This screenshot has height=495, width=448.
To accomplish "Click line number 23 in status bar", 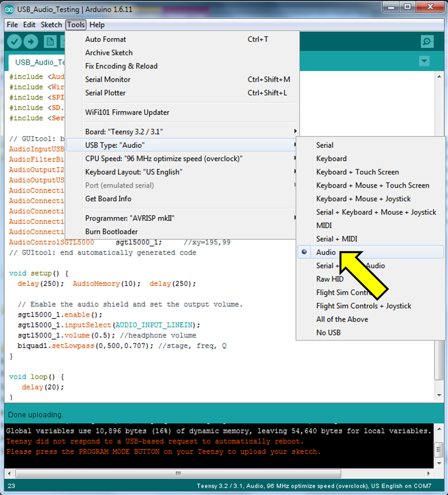I will 11,486.
